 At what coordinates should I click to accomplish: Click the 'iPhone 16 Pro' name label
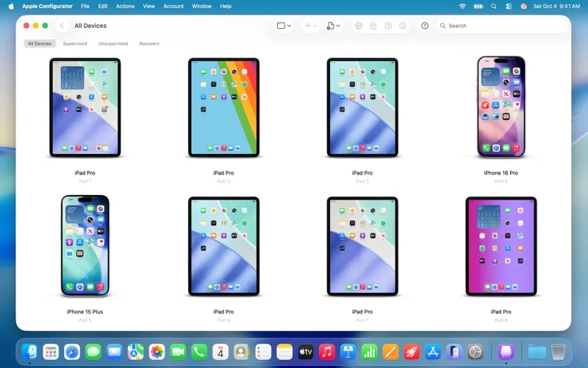[501, 173]
